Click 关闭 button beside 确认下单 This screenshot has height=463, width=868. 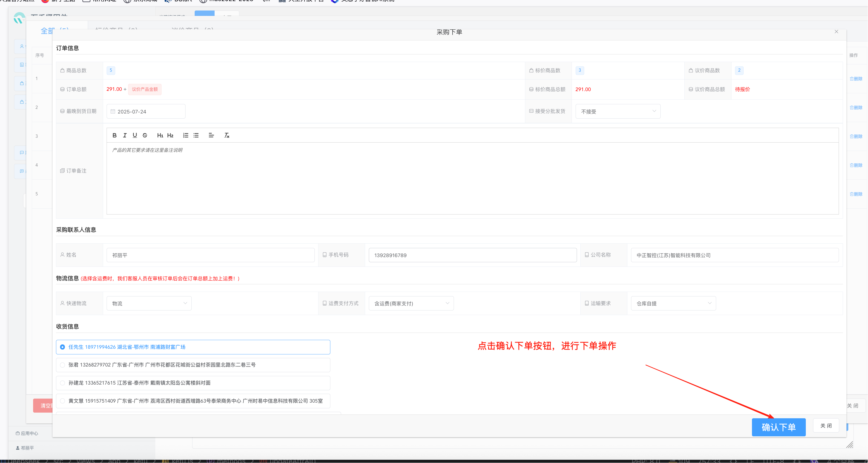point(826,426)
